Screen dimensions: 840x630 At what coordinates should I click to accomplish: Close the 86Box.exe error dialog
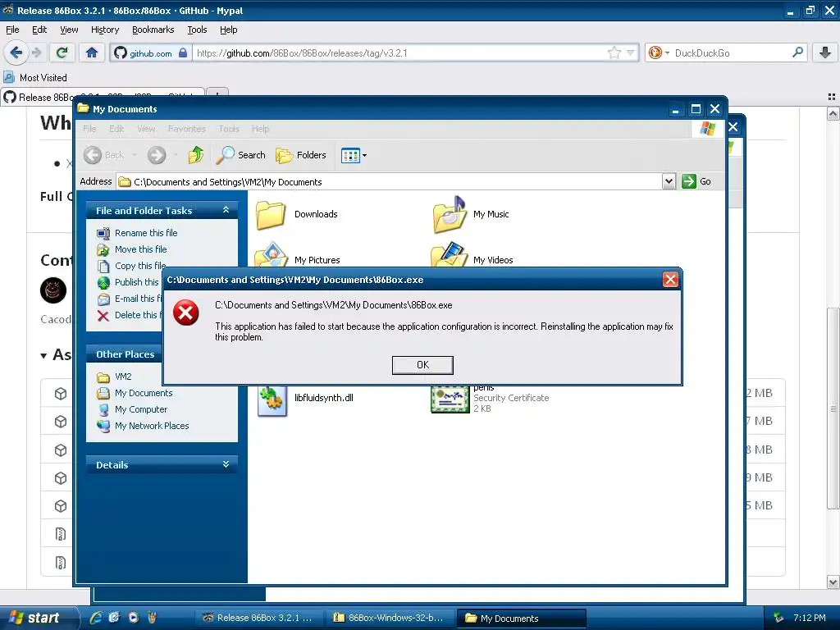coord(670,279)
